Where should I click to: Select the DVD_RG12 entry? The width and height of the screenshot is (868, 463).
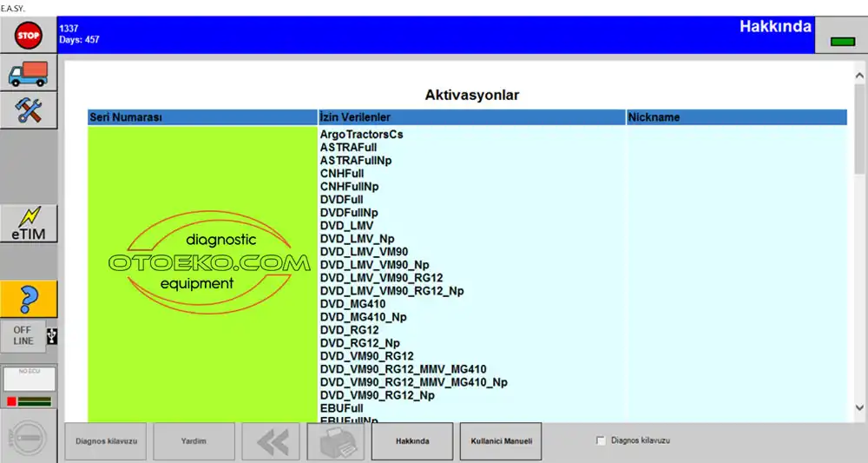[x=349, y=329]
